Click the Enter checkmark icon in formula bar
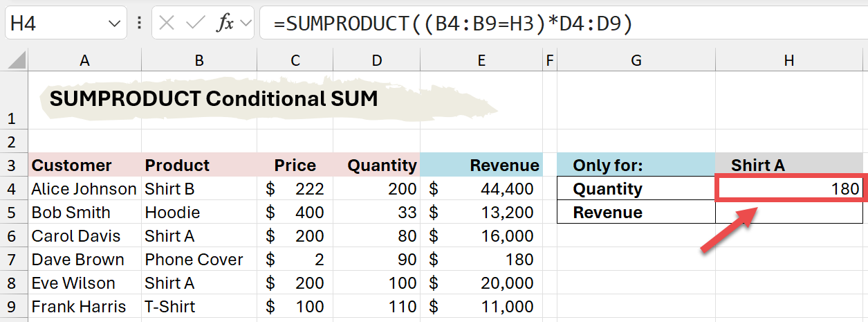 point(196,24)
